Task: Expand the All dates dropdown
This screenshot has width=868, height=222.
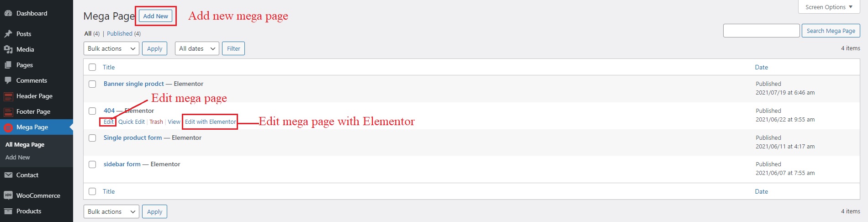Action: pos(197,48)
